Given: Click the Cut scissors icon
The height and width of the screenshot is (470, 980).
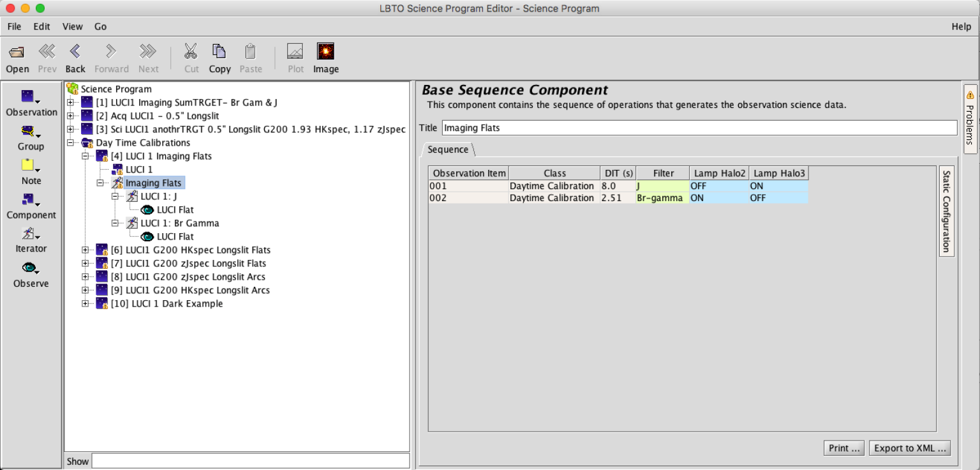Looking at the screenshot, I should (x=191, y=51).
